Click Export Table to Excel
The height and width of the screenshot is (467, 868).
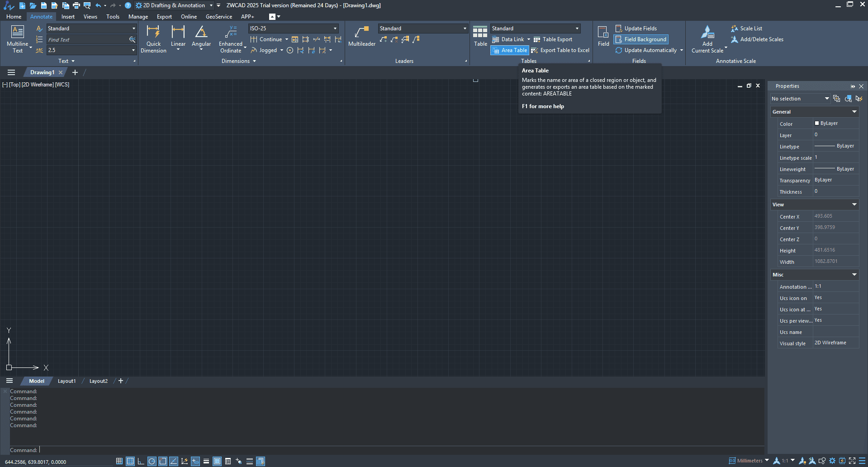(x=560, y=50)
